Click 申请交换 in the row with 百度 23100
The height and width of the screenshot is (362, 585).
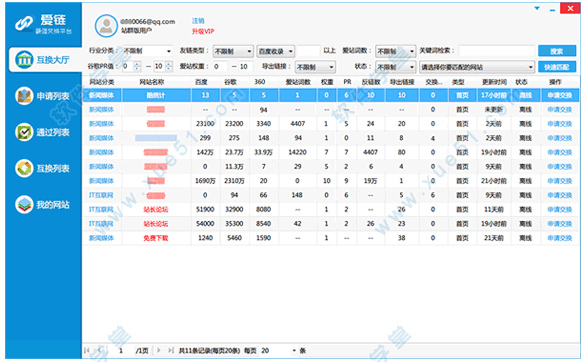pyautogui.click(x=560, y=124)
